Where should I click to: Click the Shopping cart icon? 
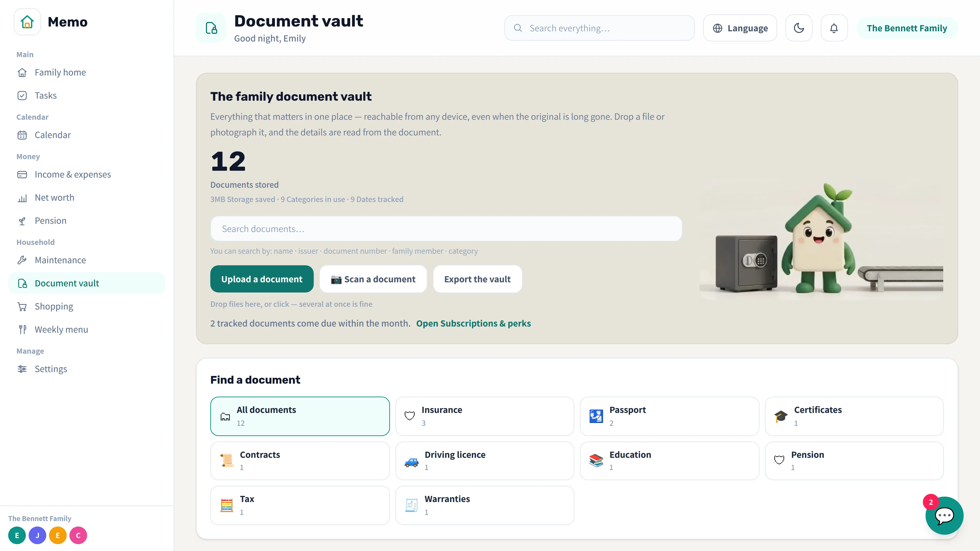tap(22, 307)
